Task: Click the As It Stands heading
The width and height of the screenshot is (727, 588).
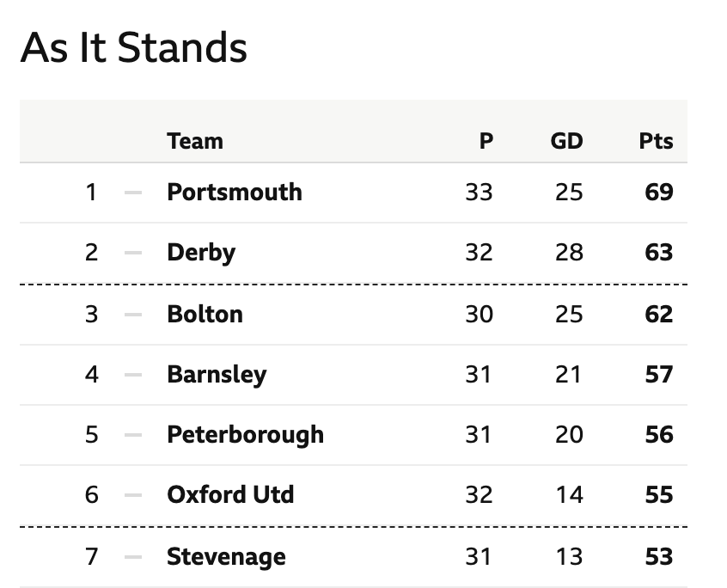Action: coord(133,47)
